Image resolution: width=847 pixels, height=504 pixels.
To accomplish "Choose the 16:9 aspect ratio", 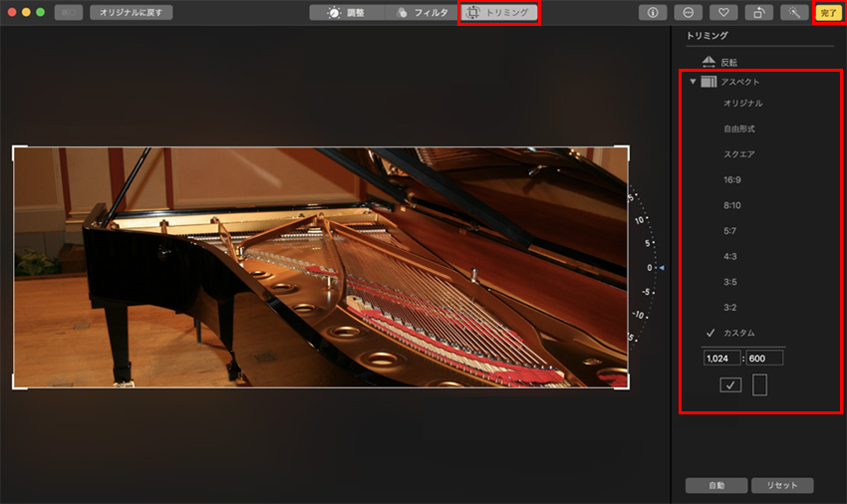I will click(732, 179).
